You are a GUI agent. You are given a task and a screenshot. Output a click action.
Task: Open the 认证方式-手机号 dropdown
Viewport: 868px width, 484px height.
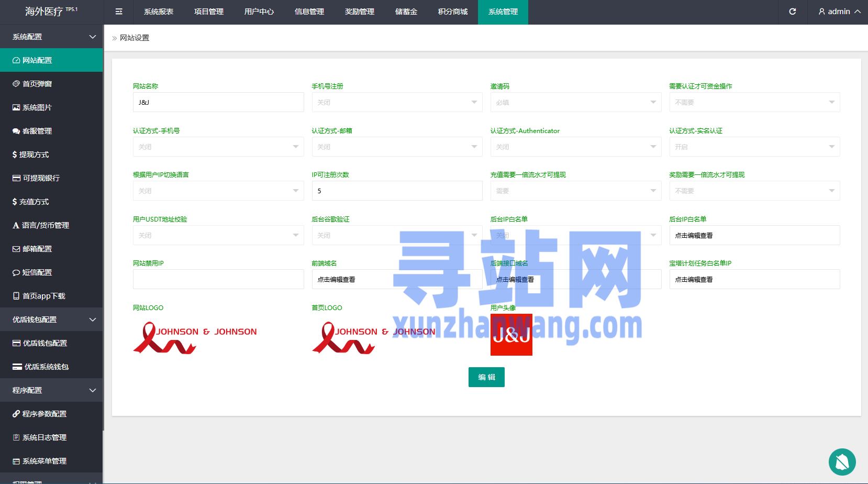[x=218, y=147]
